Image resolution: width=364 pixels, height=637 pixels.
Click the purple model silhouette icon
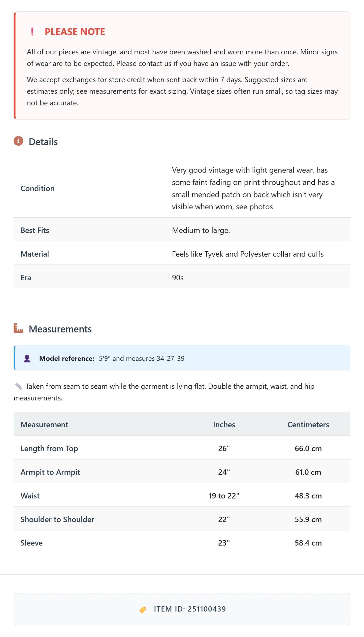pos(27,358)
